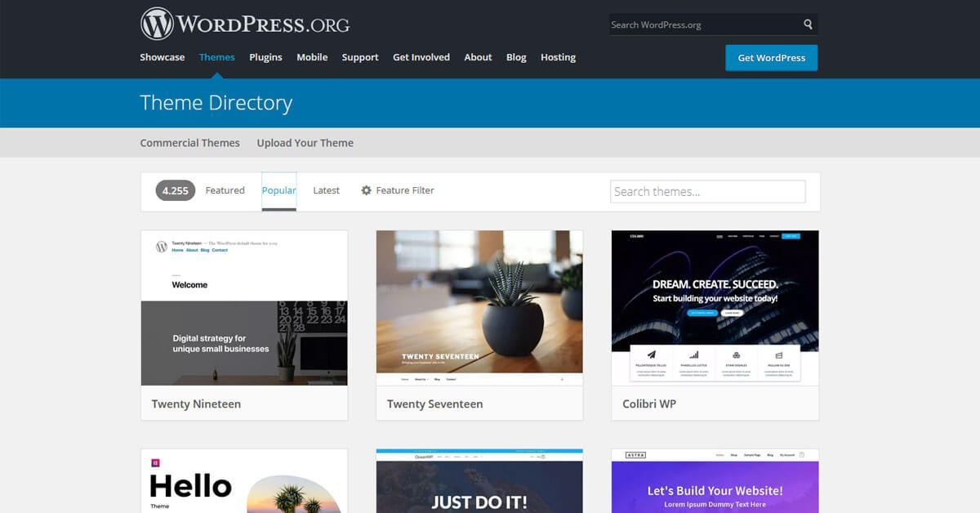The height and width of the screenshot is (513, 980).
Task: Click the 4.255 theme count badge
Action: 176,190
